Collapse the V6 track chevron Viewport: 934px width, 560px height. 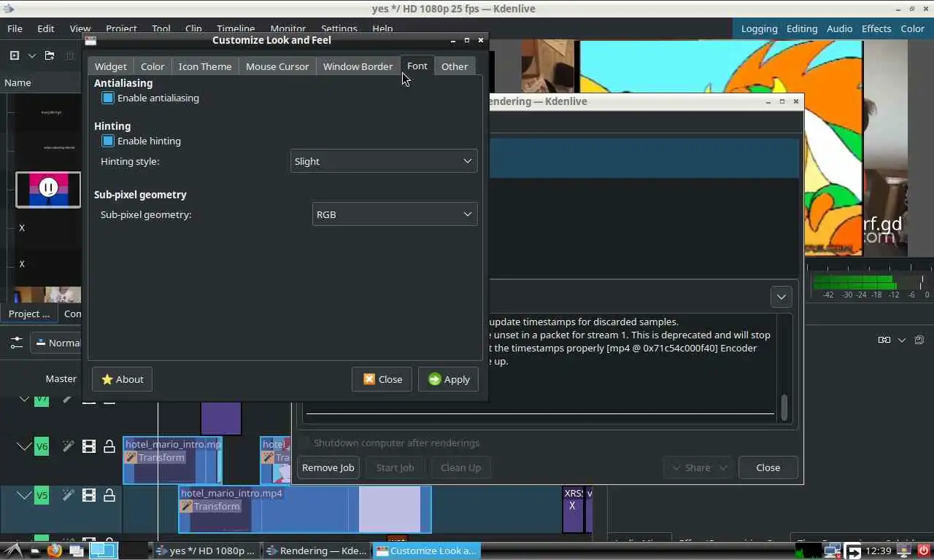click(x=24, y=446)
